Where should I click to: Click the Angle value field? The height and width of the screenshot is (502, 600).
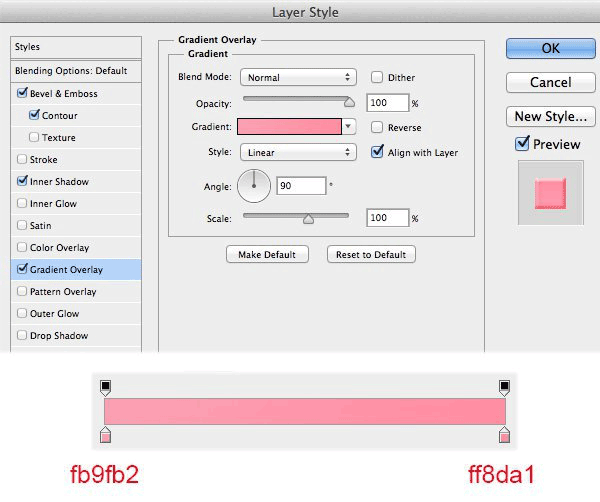click(x=301, y=186)
